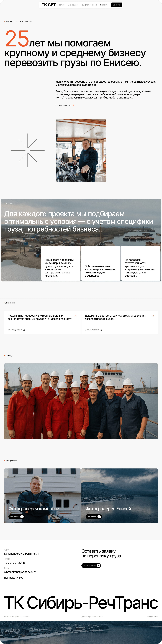Open the Лицензия на перевозку title text
This screenshot has width=162, height=644.
tap(40, 317)
